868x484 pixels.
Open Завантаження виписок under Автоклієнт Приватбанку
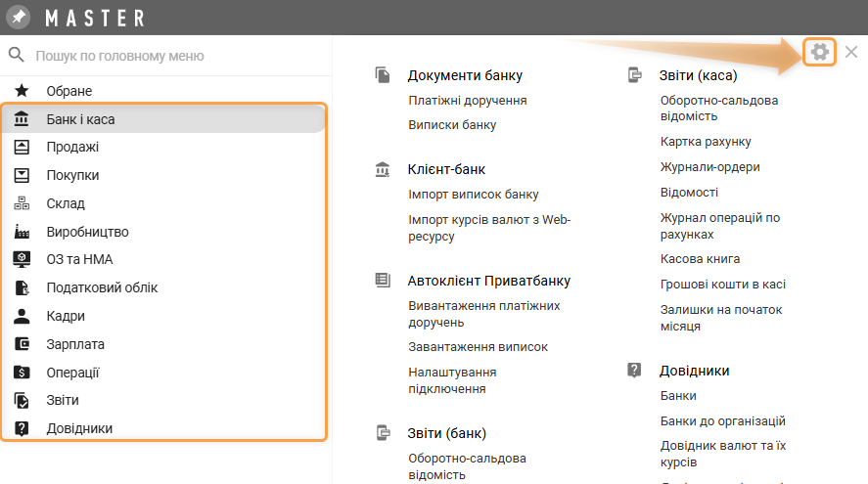click(478, 346)
